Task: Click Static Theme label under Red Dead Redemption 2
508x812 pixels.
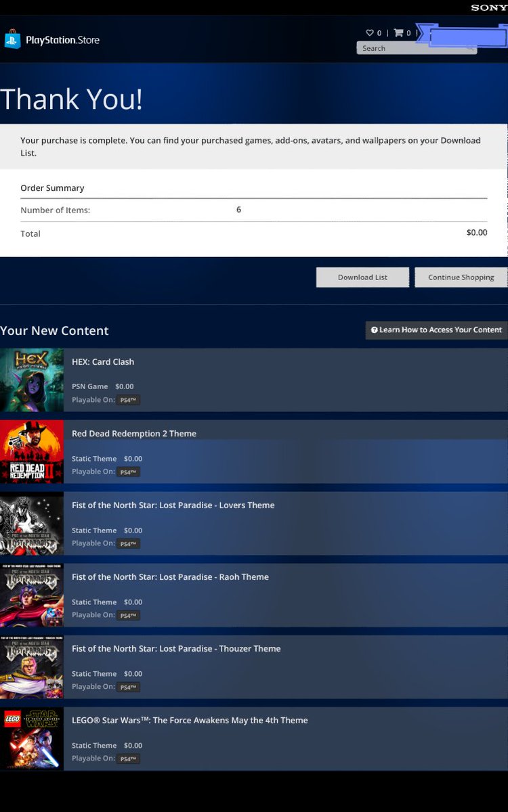Action: coord(94,458)
